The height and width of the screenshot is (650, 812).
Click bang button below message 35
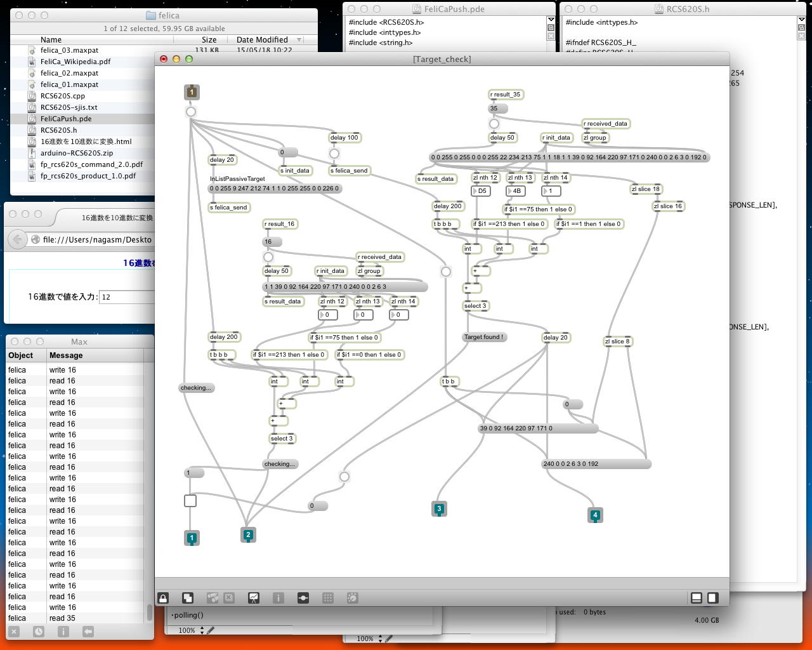(494, 124)
